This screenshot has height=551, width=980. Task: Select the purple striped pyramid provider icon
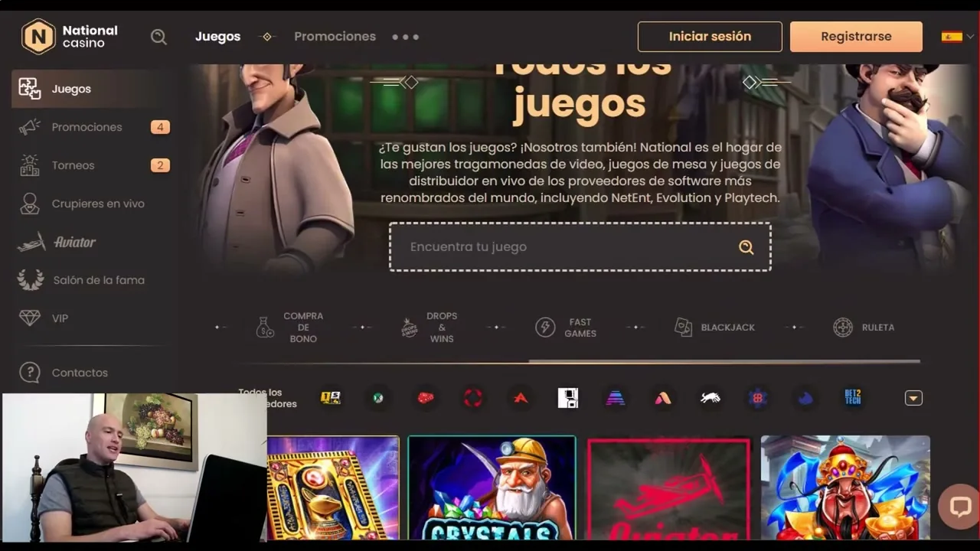[x=616, y=398]
